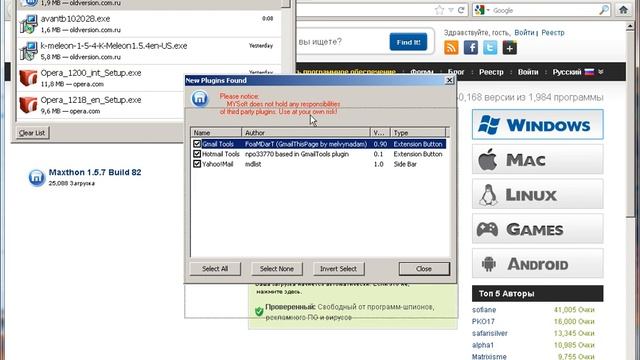This screenshot has width=640, height=360.
Task: Click the V... version column header
Action: (380, 133)
